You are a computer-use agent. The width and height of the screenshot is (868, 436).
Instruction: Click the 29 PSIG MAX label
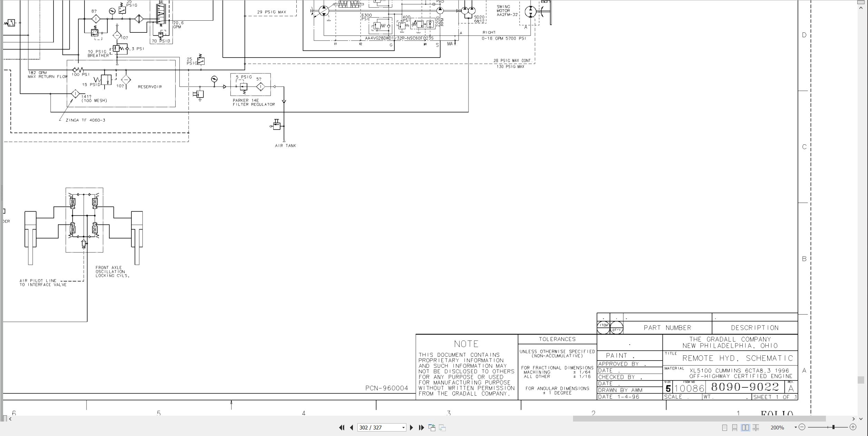(272, 12)
